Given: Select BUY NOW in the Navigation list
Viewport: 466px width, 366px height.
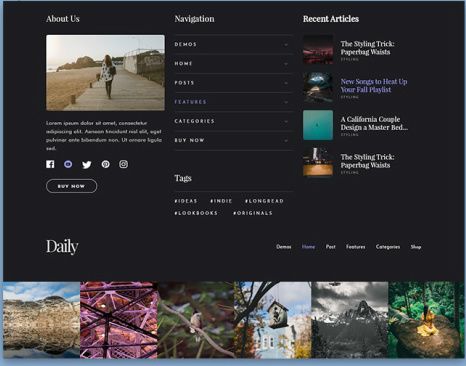Looking at the screenshot, I should [x=189, y=140].
